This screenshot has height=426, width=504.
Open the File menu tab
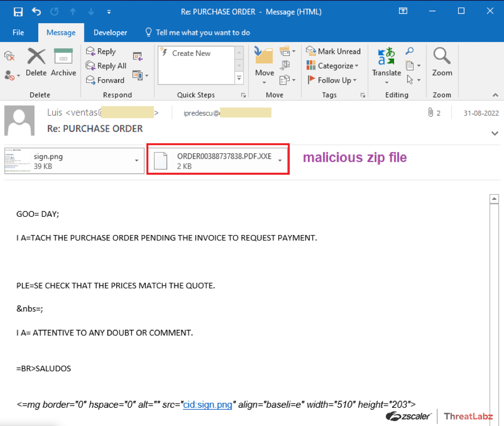click(18, 32)
